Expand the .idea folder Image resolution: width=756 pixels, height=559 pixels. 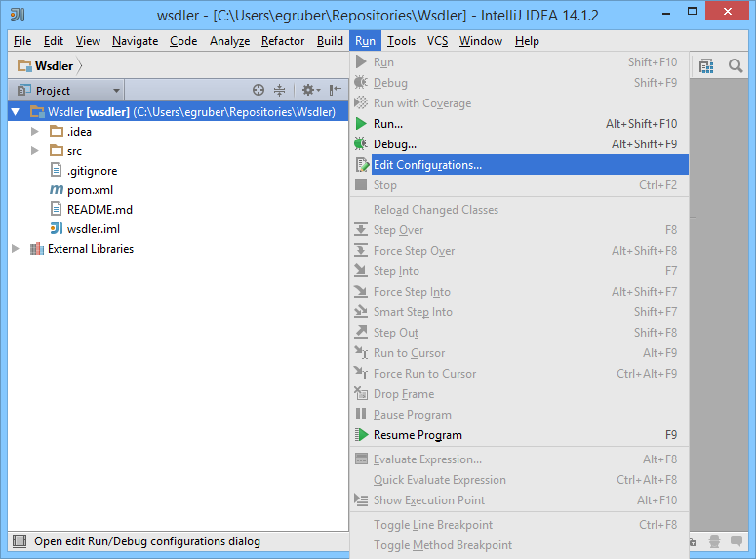35,131
